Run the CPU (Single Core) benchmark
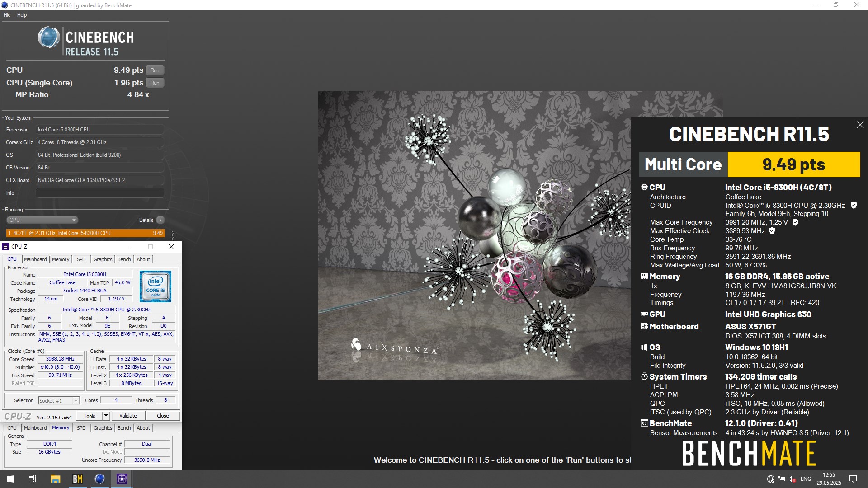The image size is (868, 488). [155, 83]
